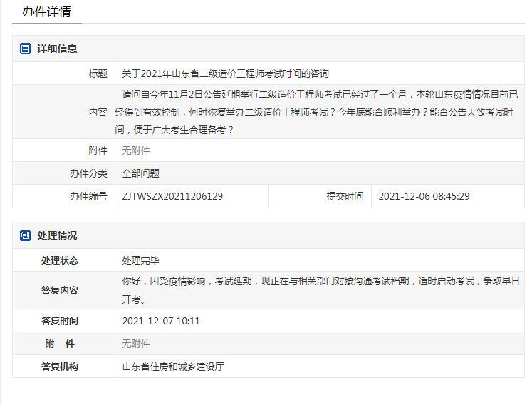
Task: Click the reply time 2021-12-07 10:11
Action: pos(161,321)
